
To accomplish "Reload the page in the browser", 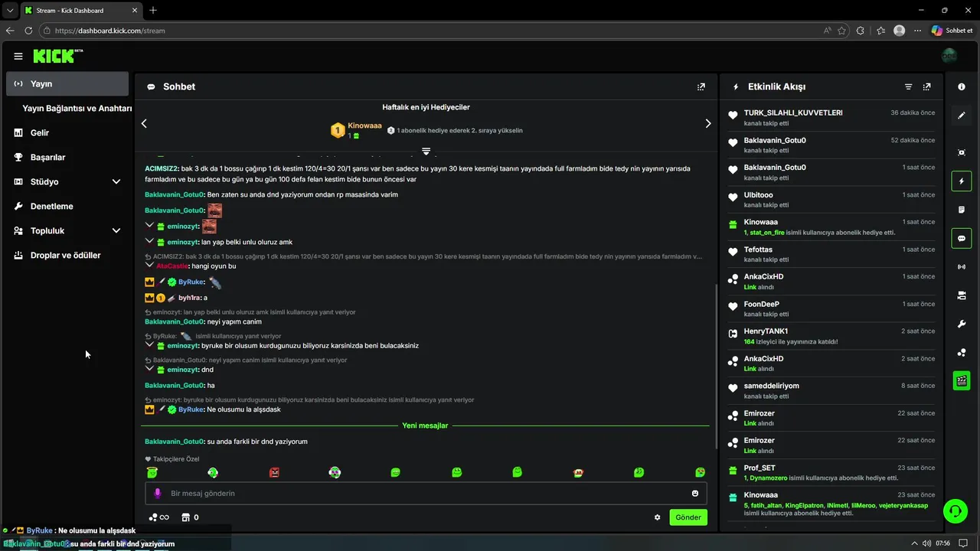I will click(x=28, y=31).
